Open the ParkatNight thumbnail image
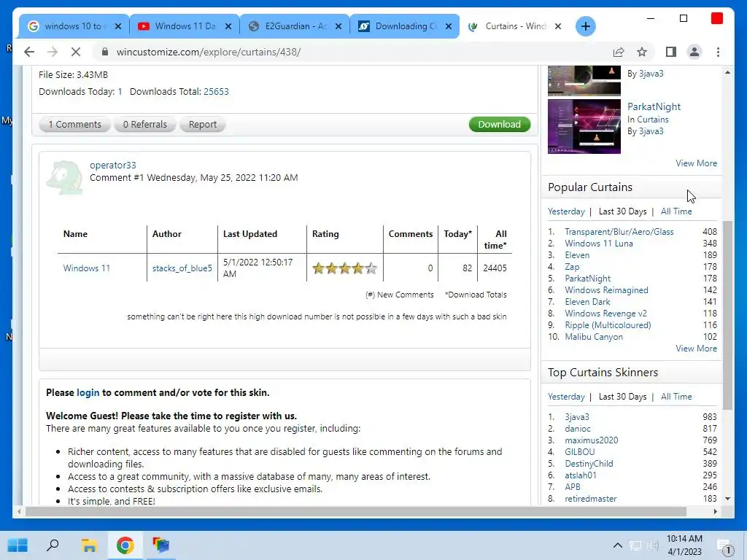 point(584,126)
